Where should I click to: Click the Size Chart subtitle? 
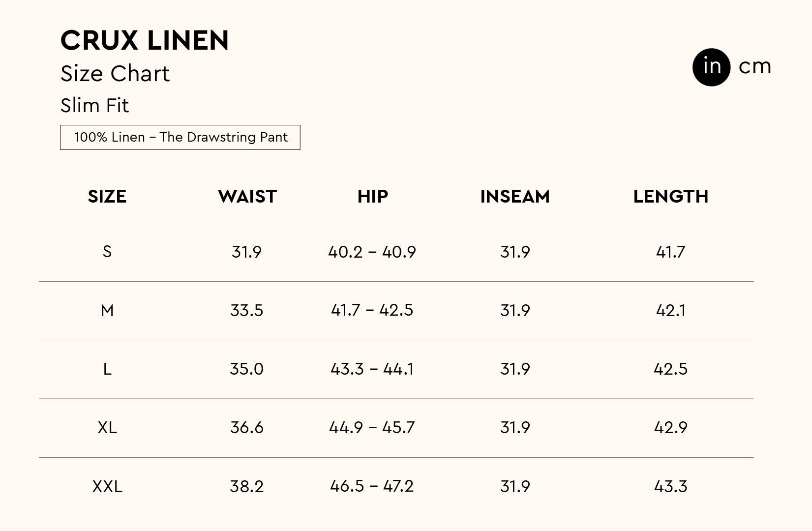coord(115,74)
